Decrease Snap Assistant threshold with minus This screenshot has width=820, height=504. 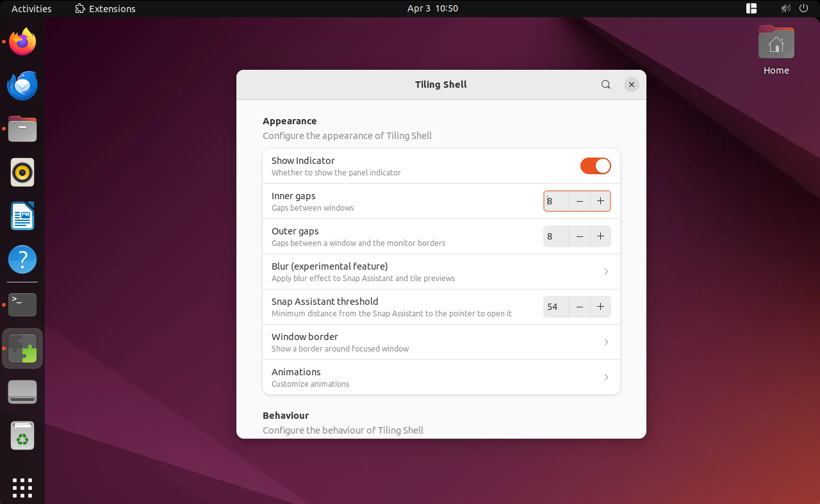580,307
